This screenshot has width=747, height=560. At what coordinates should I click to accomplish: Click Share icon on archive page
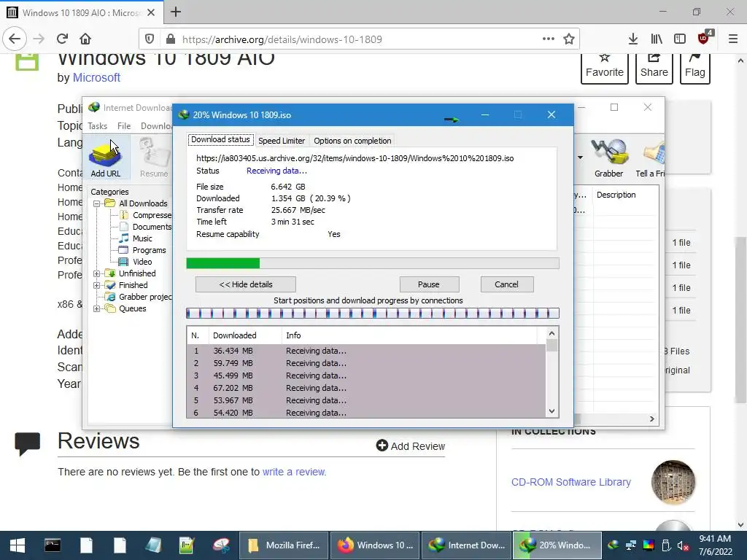click(x=654, y=67)
